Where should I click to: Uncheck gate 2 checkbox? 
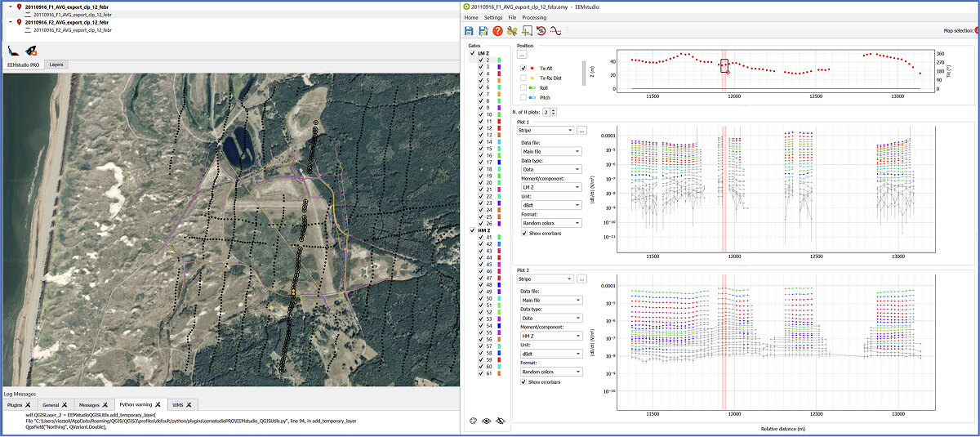(481, 60)
